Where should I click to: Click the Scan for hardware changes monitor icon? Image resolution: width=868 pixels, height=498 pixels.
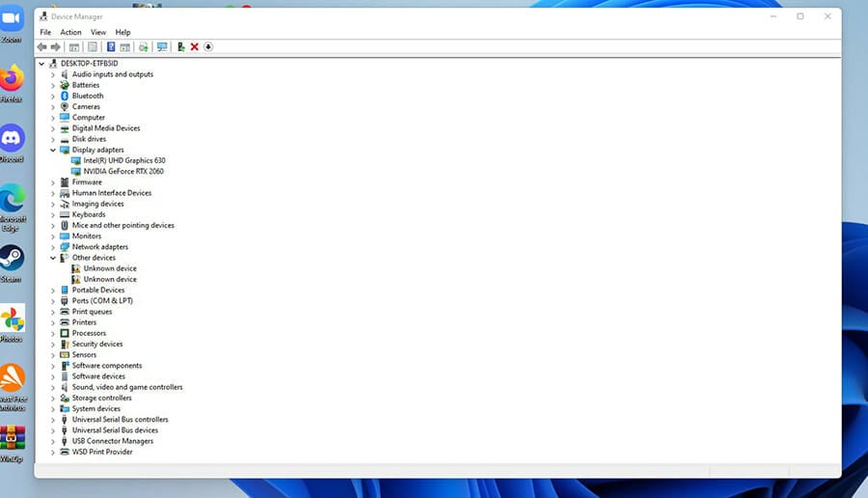(162, 47)
